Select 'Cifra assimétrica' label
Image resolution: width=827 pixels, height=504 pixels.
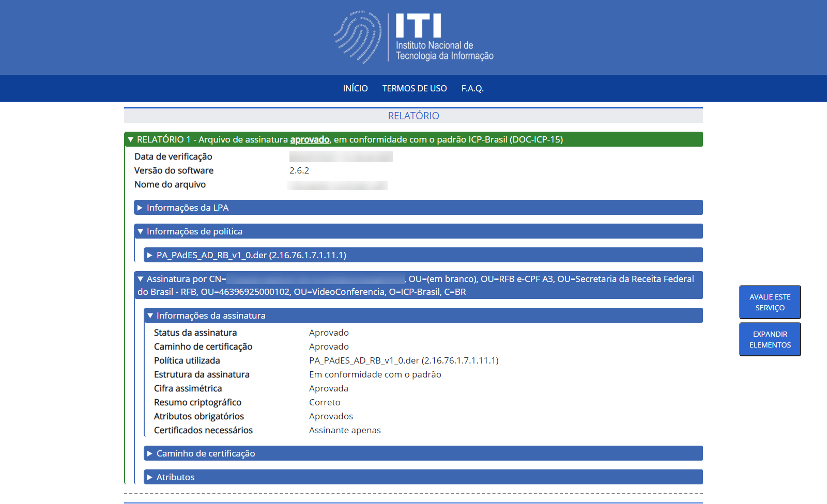(188, 388)
